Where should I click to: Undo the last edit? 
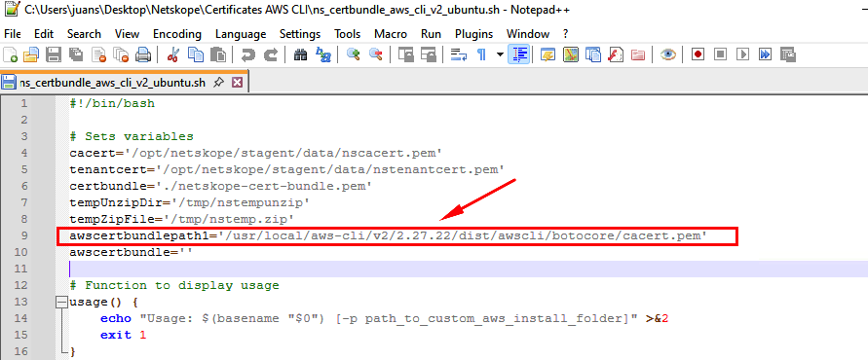(248, 54)
